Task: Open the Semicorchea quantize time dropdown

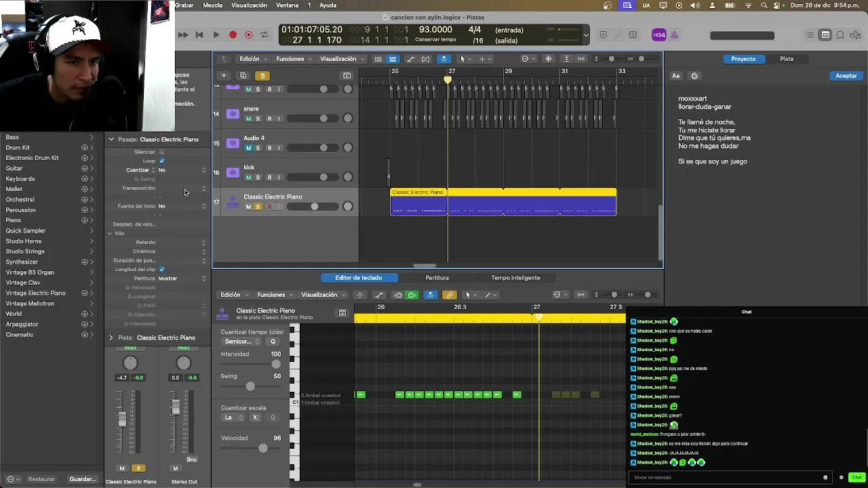Action: 242,342
